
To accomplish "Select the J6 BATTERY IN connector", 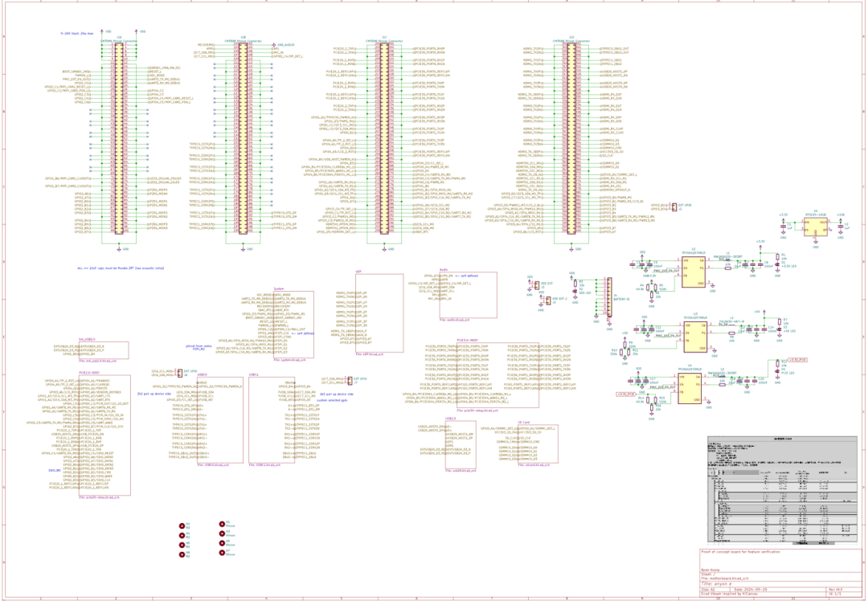I will (609, 297).
